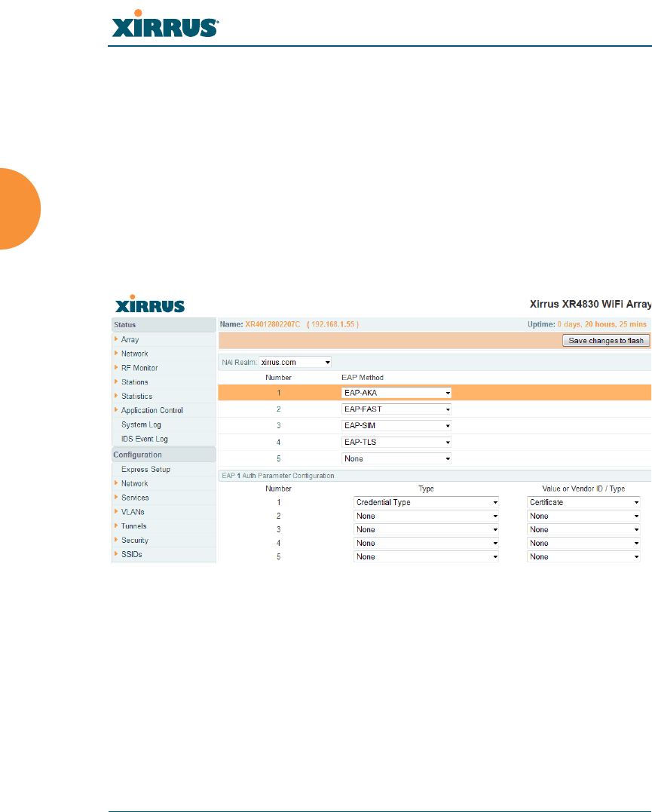Viewport: 652px width, 812px height.
Task: Expand the Statistics arrow
Action: tap(116, 396)
